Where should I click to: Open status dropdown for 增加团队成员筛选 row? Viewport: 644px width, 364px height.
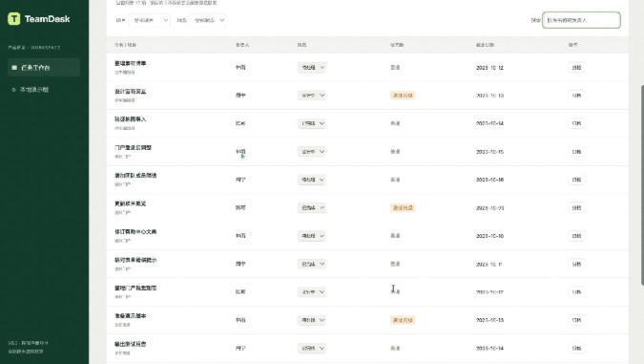click(x=311, y=180)
